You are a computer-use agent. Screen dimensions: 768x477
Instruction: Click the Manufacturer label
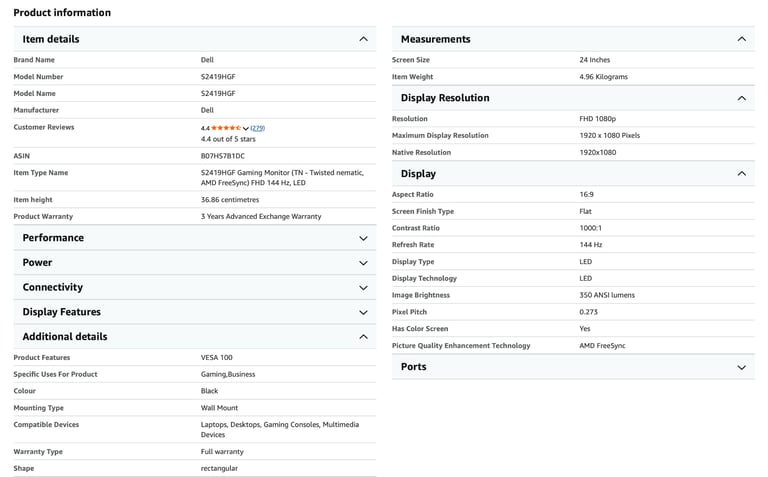pyautogui.click(x=36, y=110)
